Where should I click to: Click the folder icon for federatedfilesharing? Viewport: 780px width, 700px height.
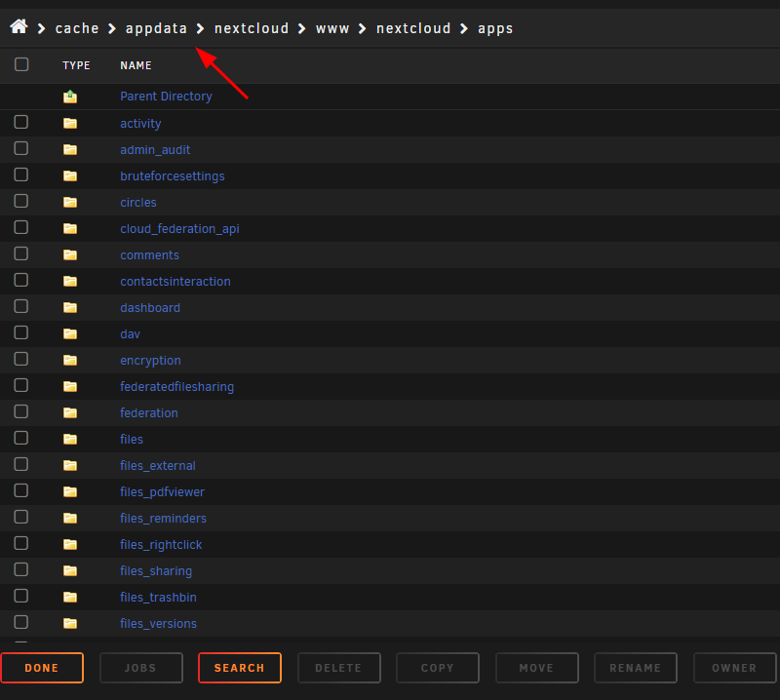point(70,387)
